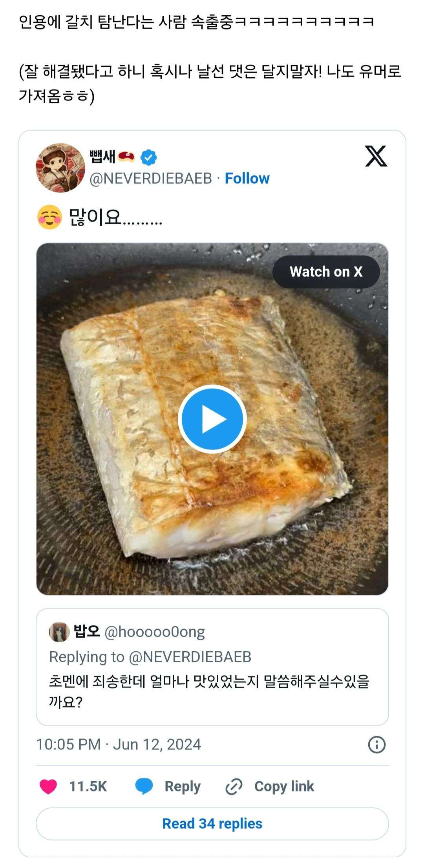Image resolution: width=424 pixels, height=868 pixels.
Task: Click Read 34 replies button
Action: pyautogui.click(x=212, y=824)
